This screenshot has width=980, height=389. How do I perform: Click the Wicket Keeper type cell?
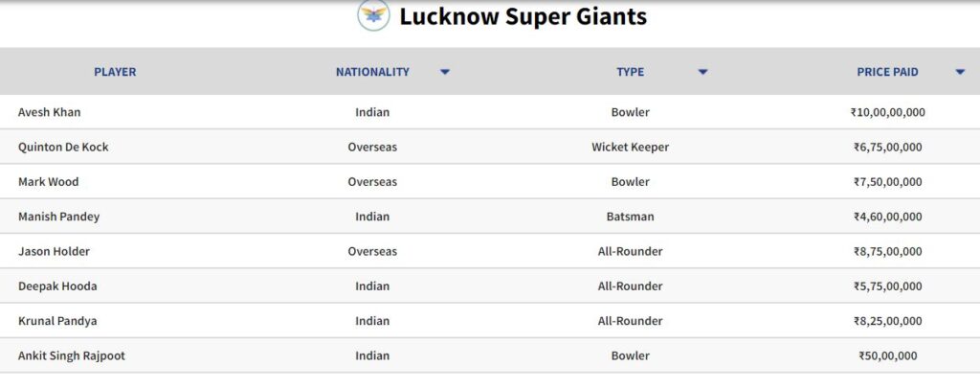630,147
